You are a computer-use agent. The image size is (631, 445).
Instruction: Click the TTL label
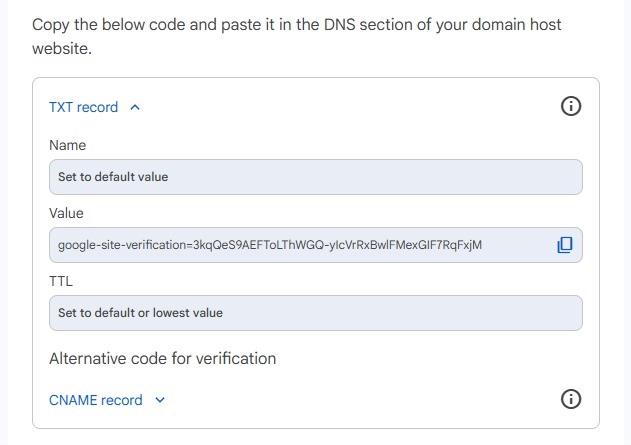(x=61, y=281)
